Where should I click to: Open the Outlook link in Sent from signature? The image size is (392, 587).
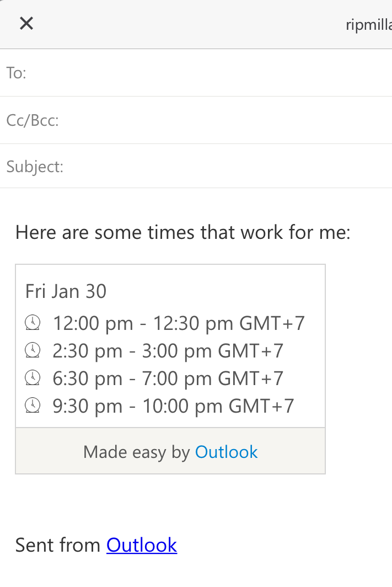(142, 545)
